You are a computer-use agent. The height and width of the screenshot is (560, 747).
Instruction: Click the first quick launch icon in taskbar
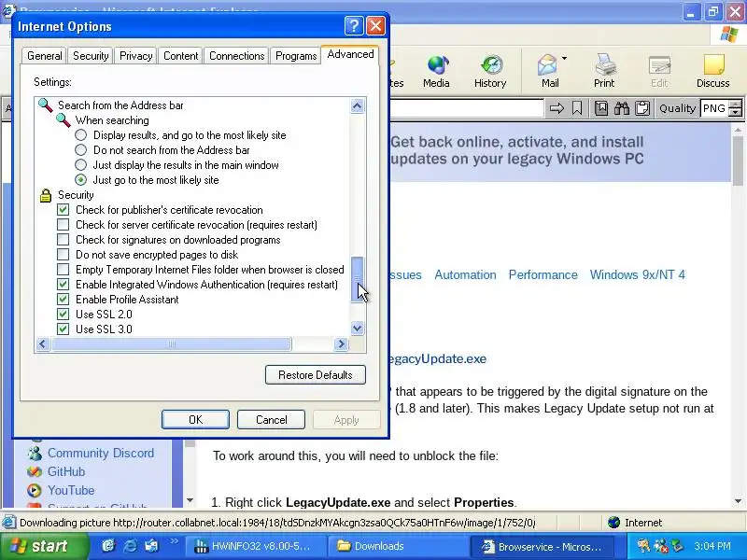point(108,546)
